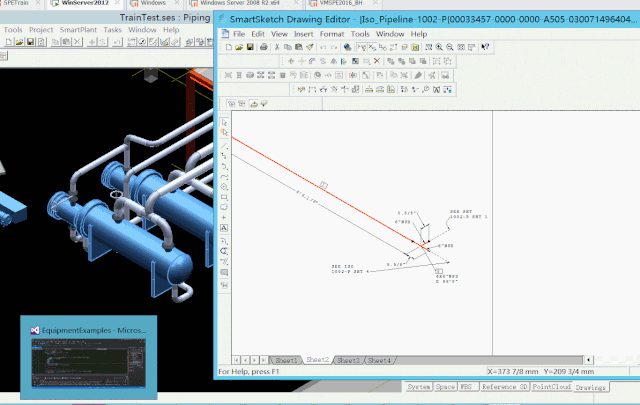This screenshot has width=640, height=405.
Task: Open the Format menu in SmartSketch
Action: [332, 34]
